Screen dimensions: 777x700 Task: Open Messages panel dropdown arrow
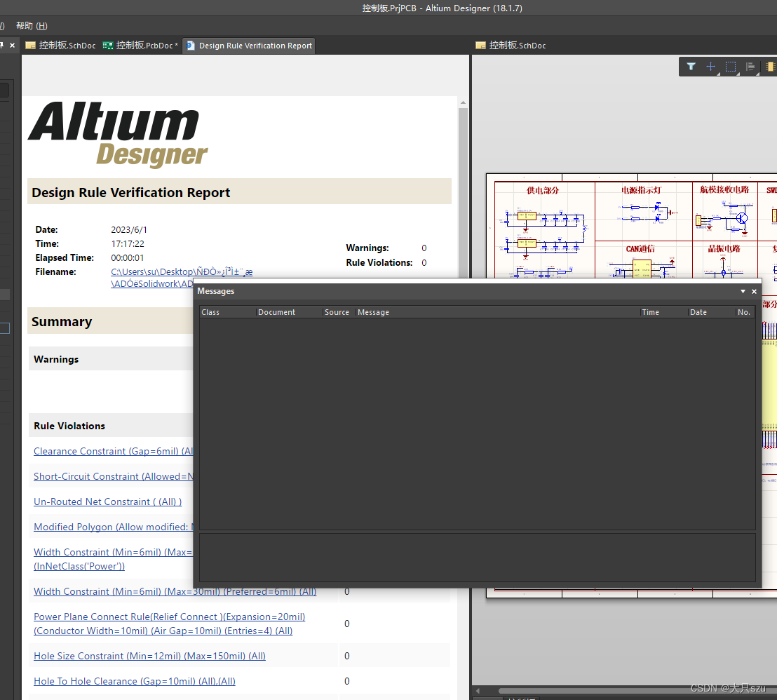pos(743,291)
